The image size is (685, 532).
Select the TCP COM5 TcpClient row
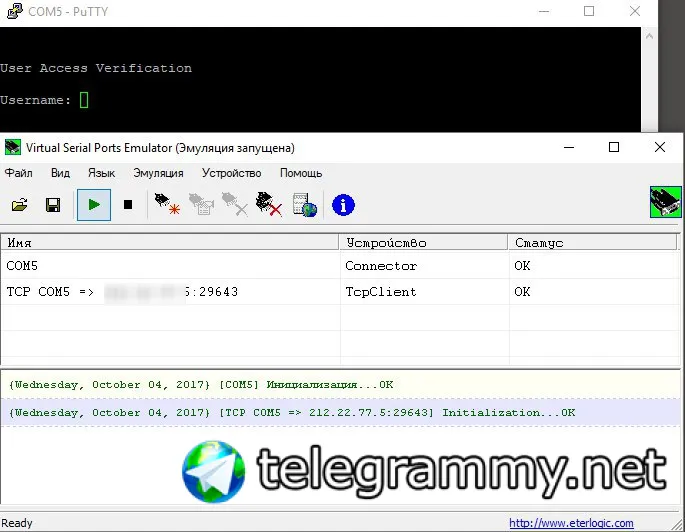coord(339,291)
